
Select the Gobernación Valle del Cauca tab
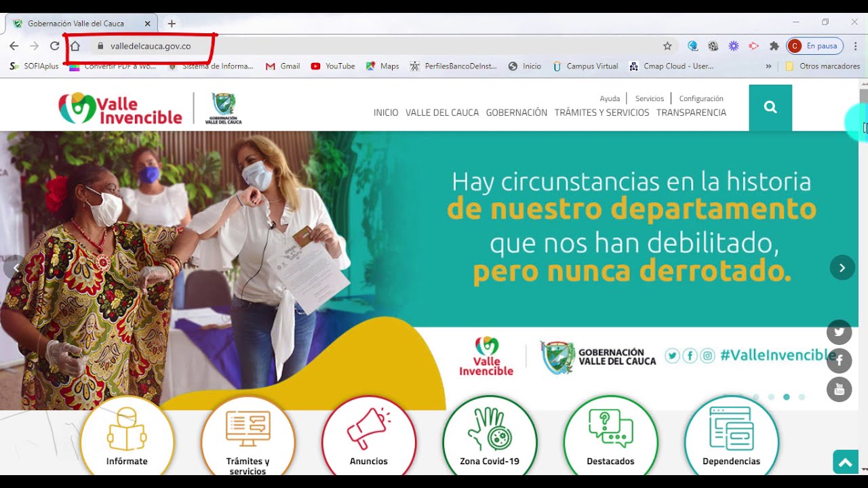(x=81, y=24)
